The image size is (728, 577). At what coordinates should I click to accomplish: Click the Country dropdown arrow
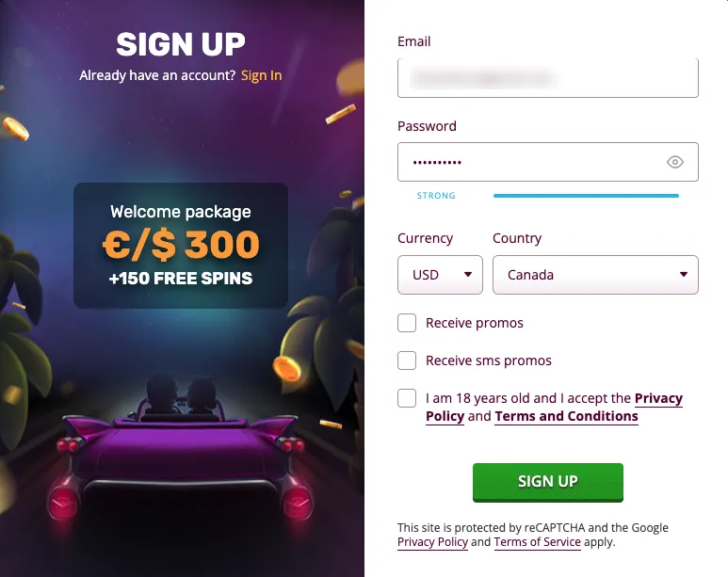(683, 275)
